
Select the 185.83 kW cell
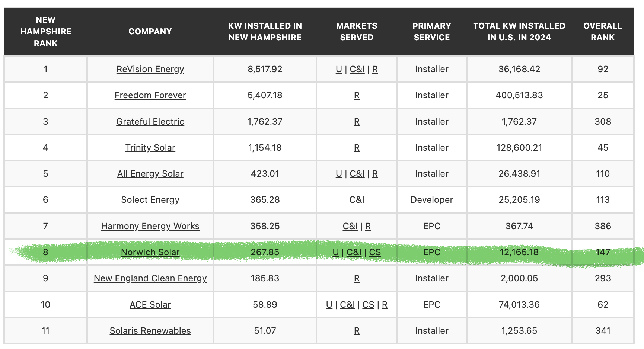tap(265, 278)
